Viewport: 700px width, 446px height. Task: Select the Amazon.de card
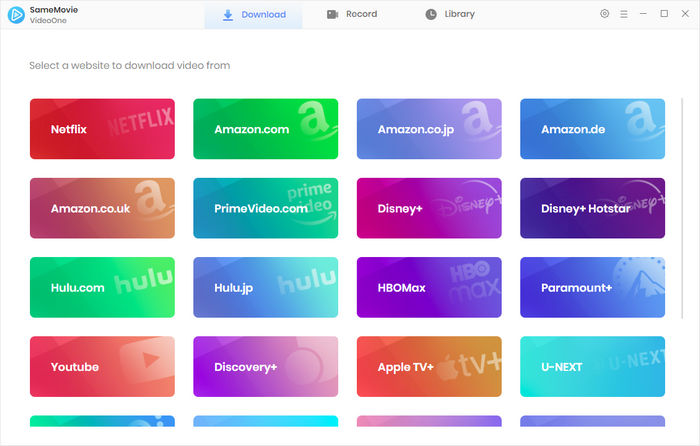pos(592,129)
